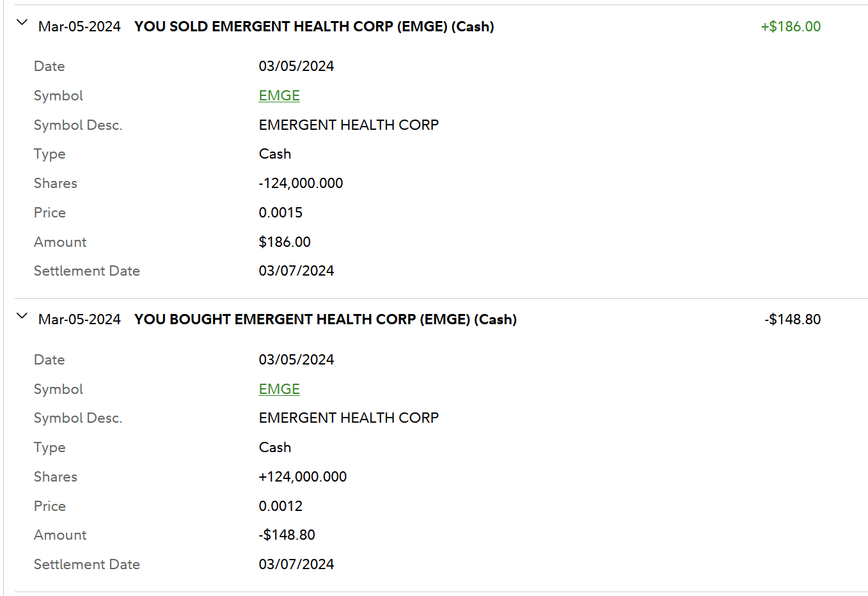Click the YOU BOUGHT EMERGENT HEALTH CORP title

pyautogui.click(x=325, y=320)
